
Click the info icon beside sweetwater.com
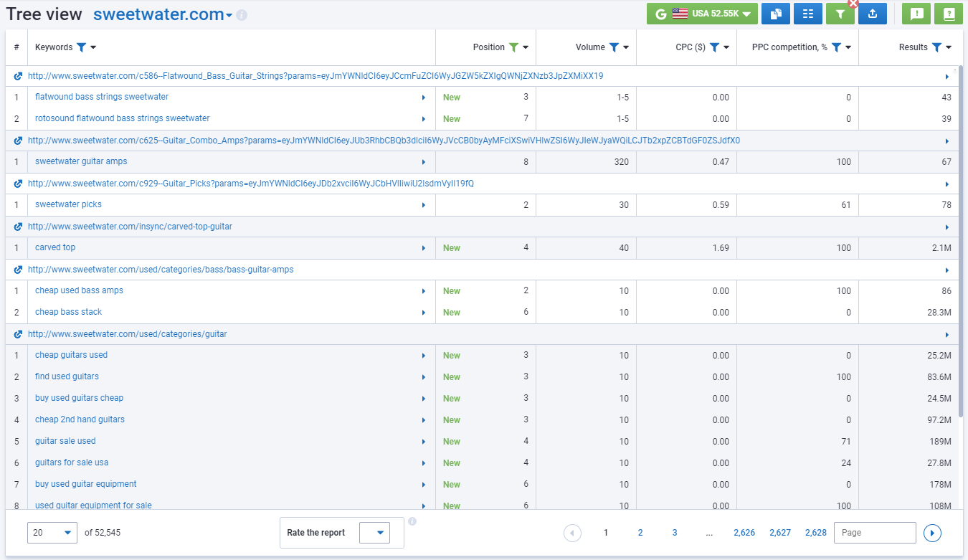(242, 15)
